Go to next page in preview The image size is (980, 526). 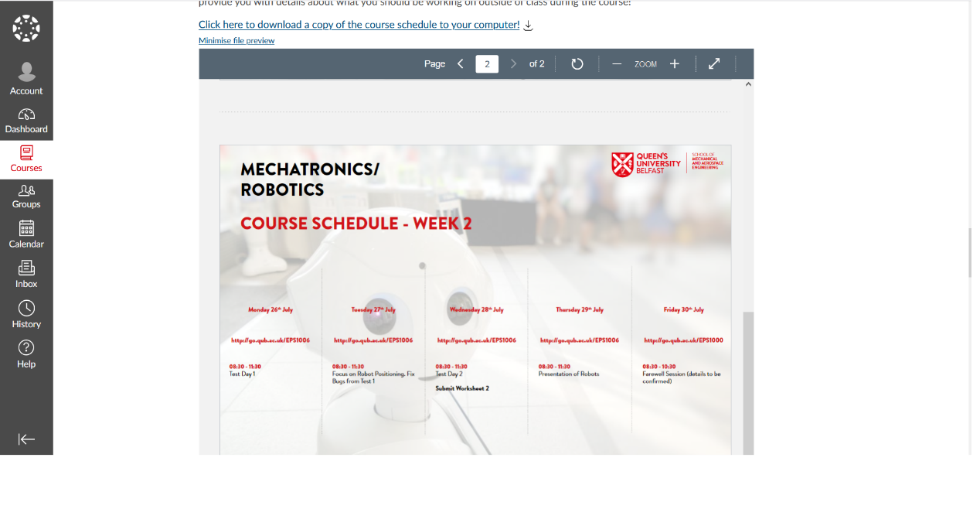click(x=513, y=64)
